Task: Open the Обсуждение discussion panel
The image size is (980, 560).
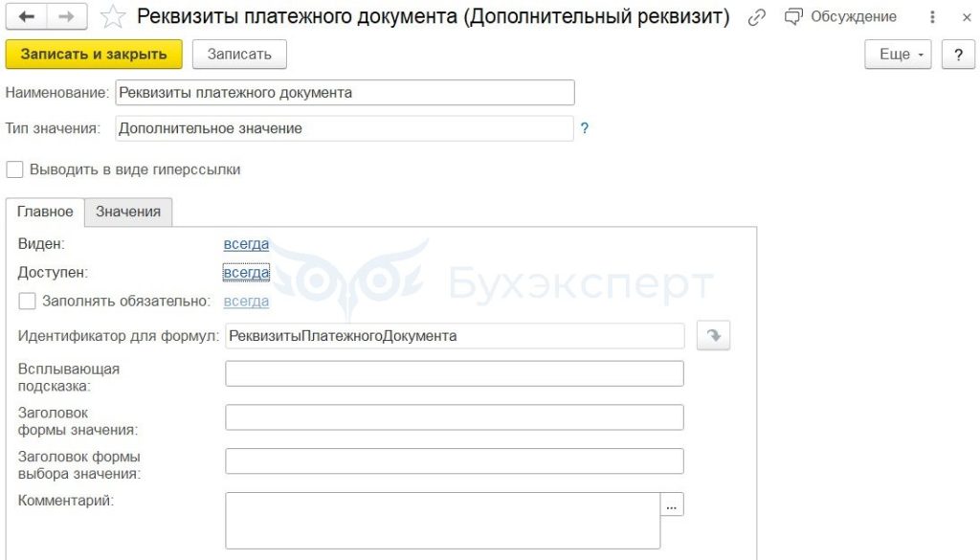Action: point(839,16)
